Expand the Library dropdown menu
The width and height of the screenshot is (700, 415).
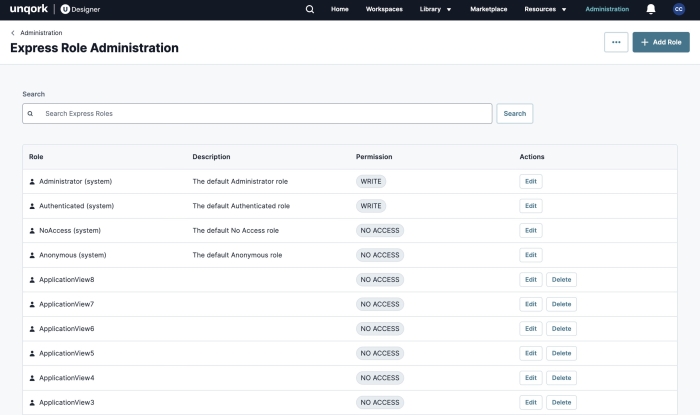pos(435,9)
